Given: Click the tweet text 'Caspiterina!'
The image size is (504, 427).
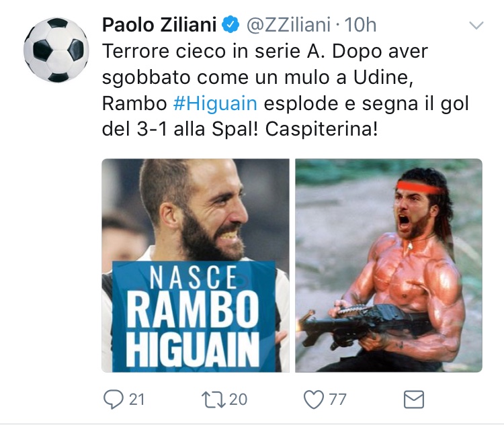Looking at the screenshot, I should [x=321, y=130].
